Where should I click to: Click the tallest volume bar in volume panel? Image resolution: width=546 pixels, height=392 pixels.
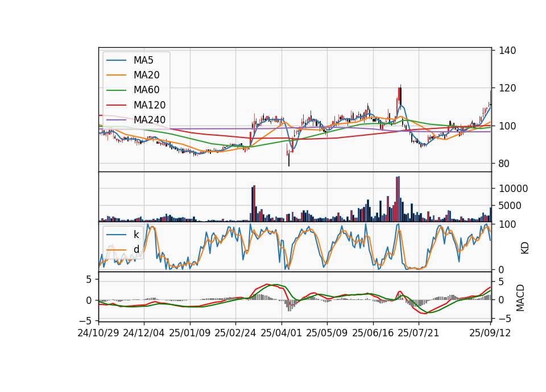(x=398, y=199)
